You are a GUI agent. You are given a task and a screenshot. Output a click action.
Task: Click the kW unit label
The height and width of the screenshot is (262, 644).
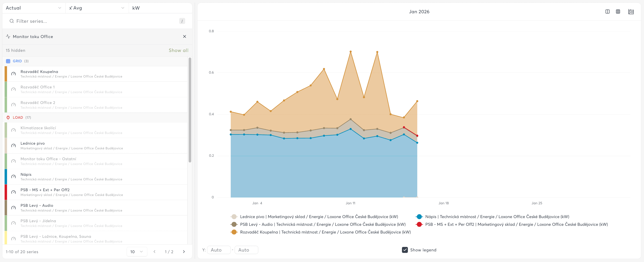(x=136, y=8)
